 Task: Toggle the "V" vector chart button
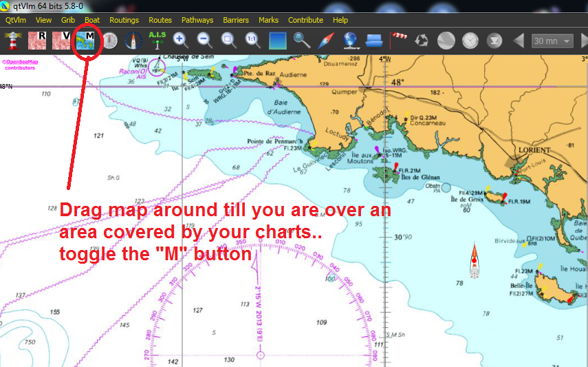[62, 40]
